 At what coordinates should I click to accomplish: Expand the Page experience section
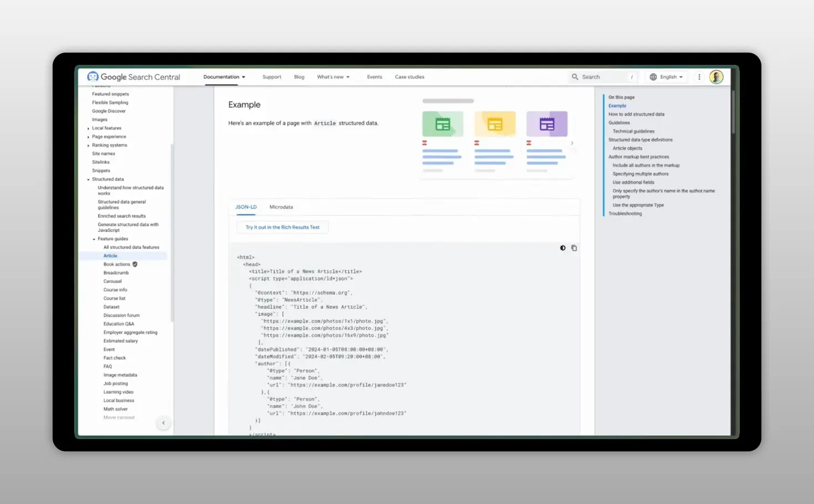tap(88, 137)
